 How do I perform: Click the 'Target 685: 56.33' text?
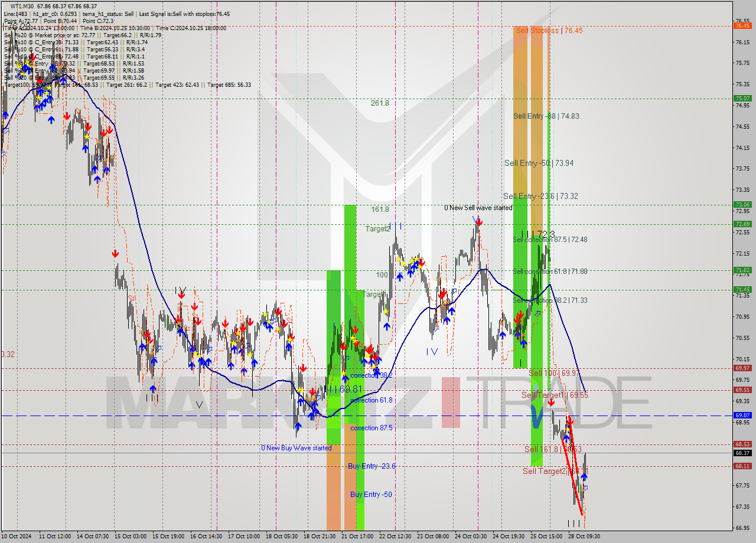point(229,84)
